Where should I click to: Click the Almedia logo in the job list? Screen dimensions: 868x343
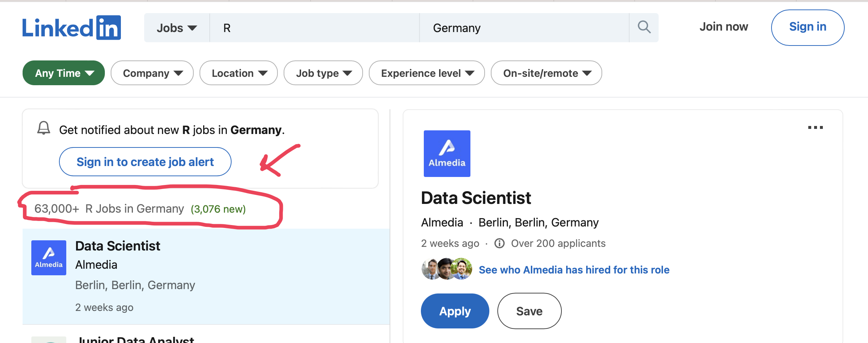click(x=49, y=258)
